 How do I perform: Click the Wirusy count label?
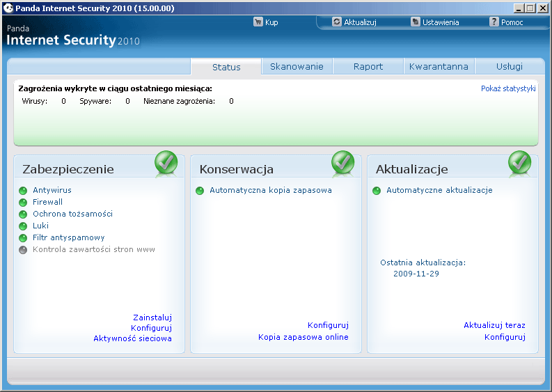(35, 102)
